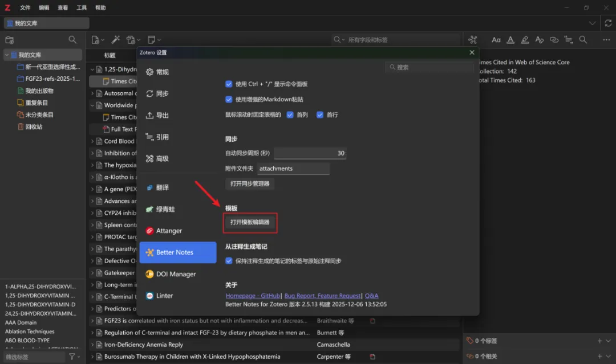616x364 pixels.
Task: Open the Homepage - GitHub link
Action: point(253,296)
